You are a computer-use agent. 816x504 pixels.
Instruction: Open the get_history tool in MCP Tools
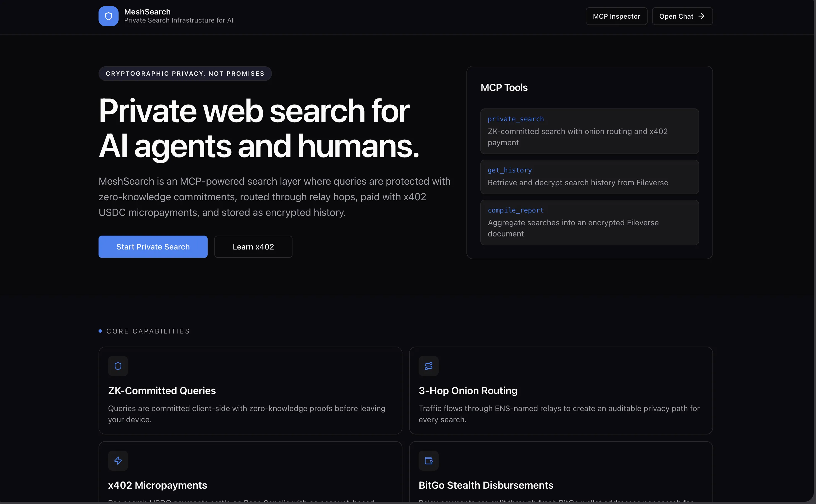(589, 176)
